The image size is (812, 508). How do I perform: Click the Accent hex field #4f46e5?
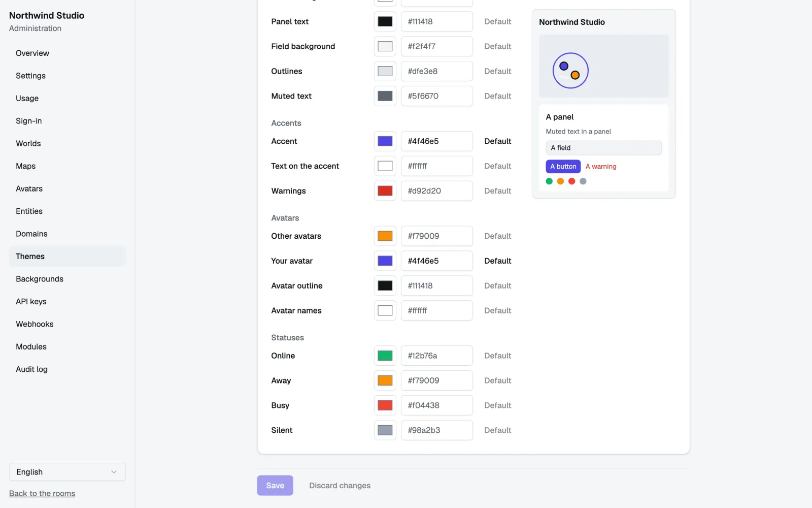437,141
